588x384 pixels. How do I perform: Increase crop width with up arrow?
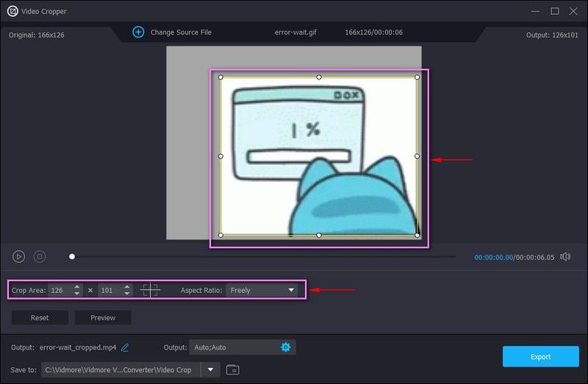[x=77, y=287]
